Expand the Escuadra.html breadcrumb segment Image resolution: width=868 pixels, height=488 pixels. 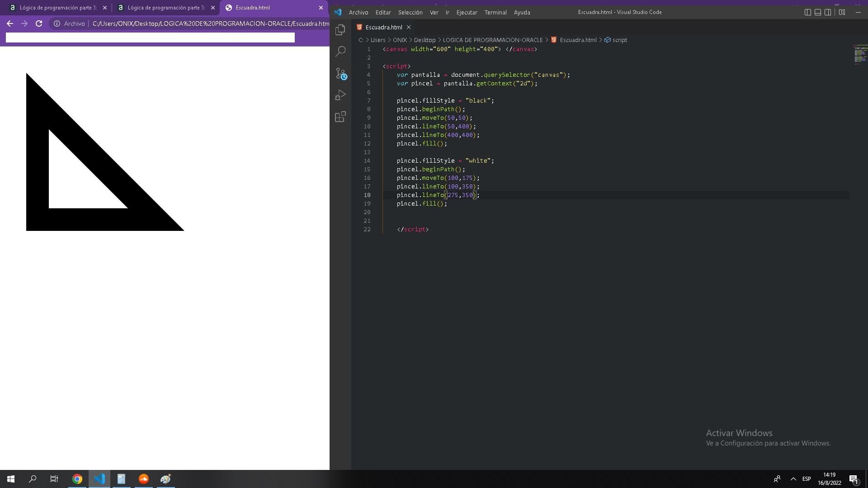tap(574, 40)
